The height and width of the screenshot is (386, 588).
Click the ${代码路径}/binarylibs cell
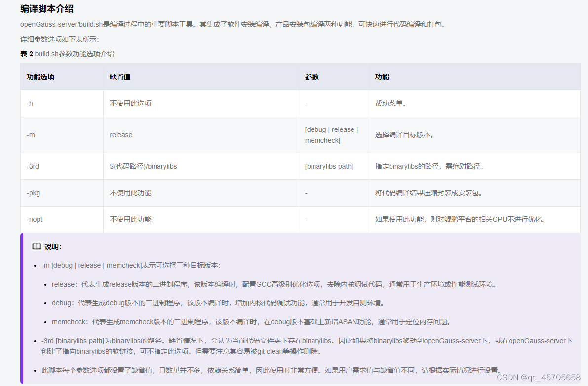point(201,166)
